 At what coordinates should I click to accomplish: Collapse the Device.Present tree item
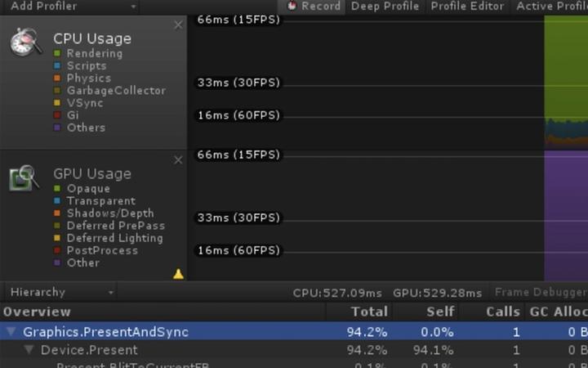tap(29, 350)
